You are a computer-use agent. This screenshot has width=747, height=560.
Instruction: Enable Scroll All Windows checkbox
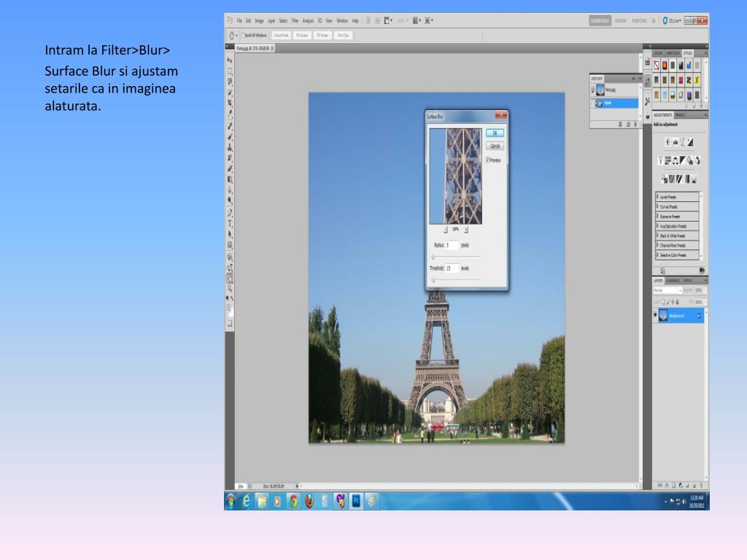pyautogui.click(x=242, y=35)
